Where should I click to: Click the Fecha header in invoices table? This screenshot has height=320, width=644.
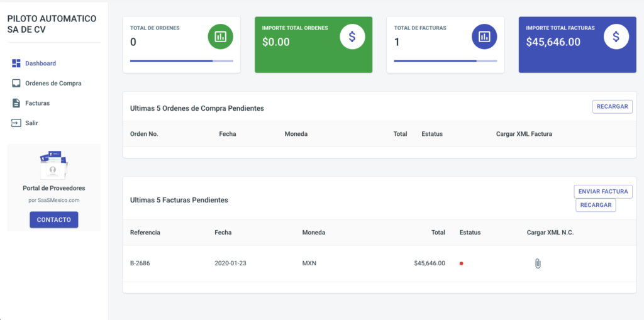[x=223, y=233]
